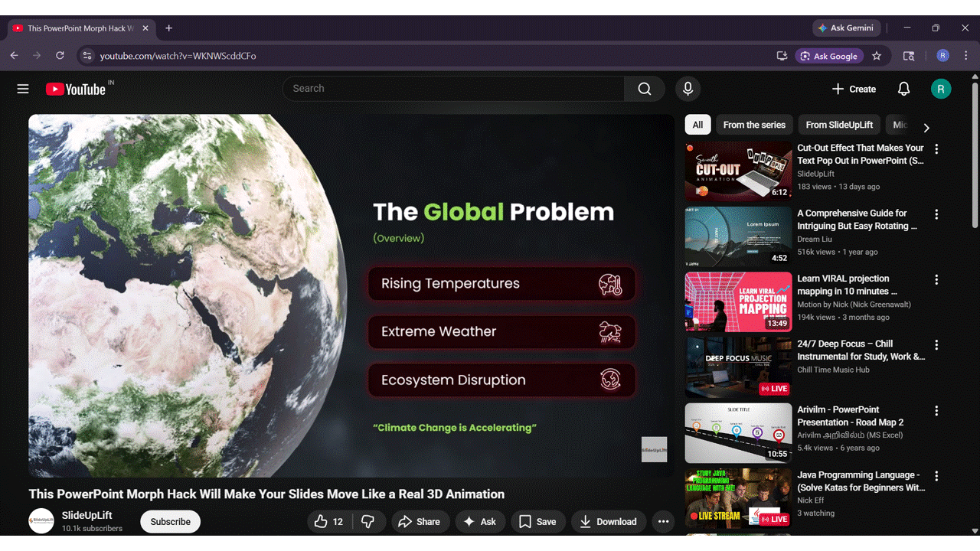Open more actions ellipsis below video
Viewport: 980px width, 551px height.
664,522
